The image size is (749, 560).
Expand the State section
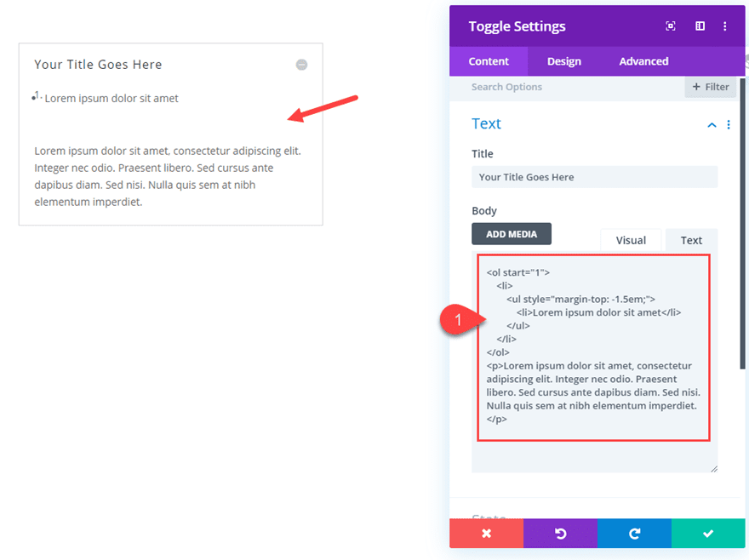(x=489, y=517)
